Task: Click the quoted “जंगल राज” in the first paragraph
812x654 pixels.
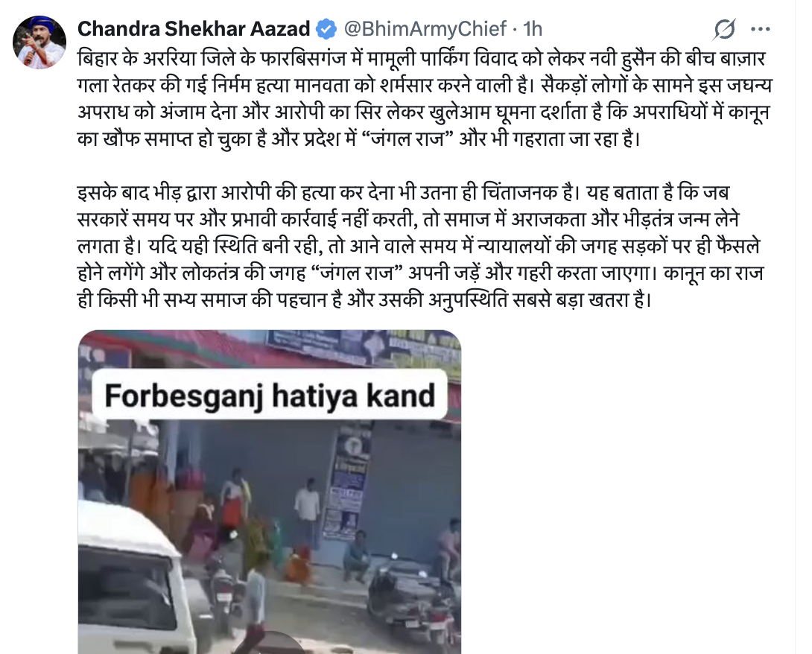Action: [408, 139]
